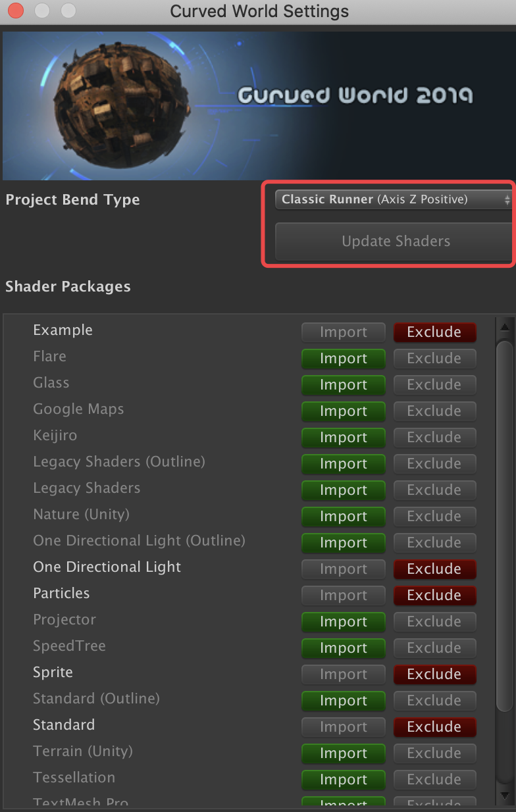
Task: Exclude the Tessellation shader package
Action: 434,779
